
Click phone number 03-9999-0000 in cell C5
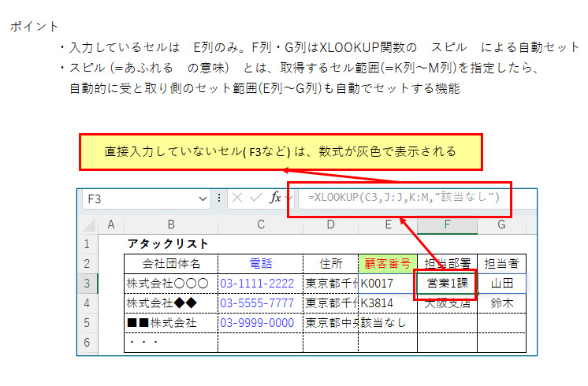pyautogui.click(x=257, y=322)
